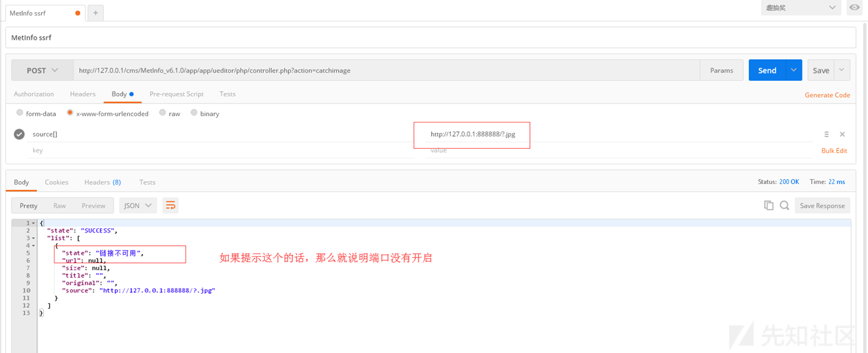The width and height of the screenshot is (868, 353).
Task: Toggle line wrap icon
Action: tap(170, 205)
